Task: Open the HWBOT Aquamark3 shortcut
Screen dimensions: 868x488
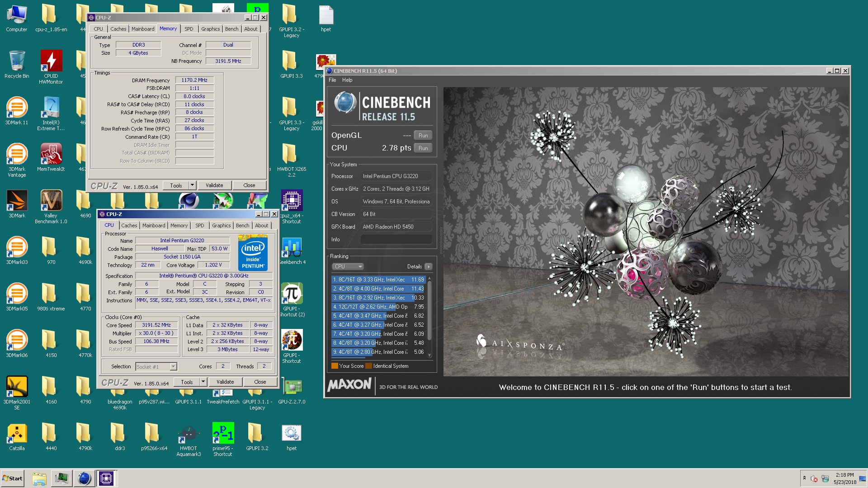Action: pos(189,439)
